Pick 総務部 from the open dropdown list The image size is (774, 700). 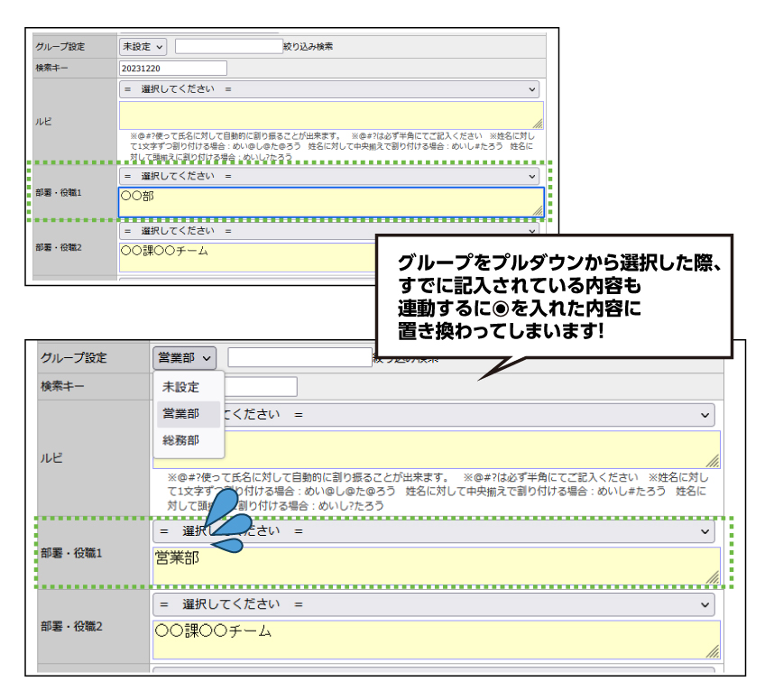(180, 440)
